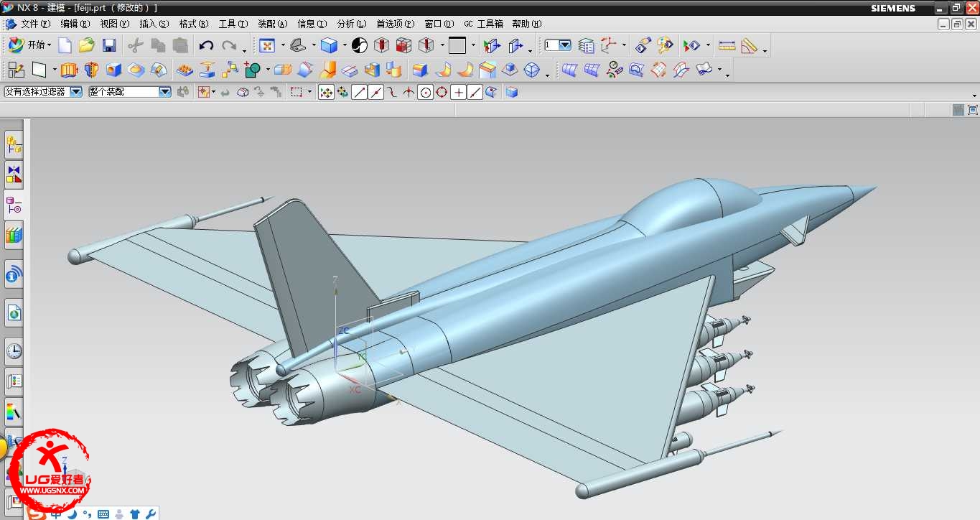Toggle the Enable Snap Points button
This screenshot has width=980, height=520.
click(326, 93)
